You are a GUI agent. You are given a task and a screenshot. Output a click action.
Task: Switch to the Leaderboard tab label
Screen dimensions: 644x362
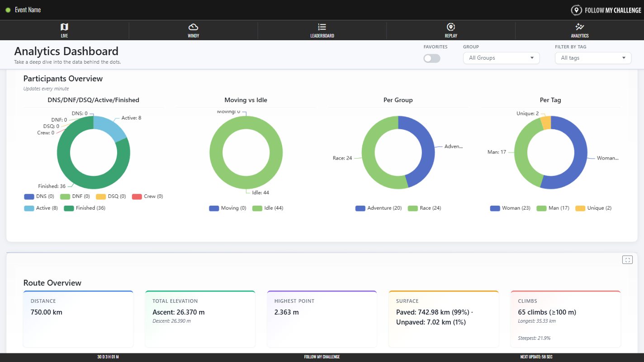point(322,36)
